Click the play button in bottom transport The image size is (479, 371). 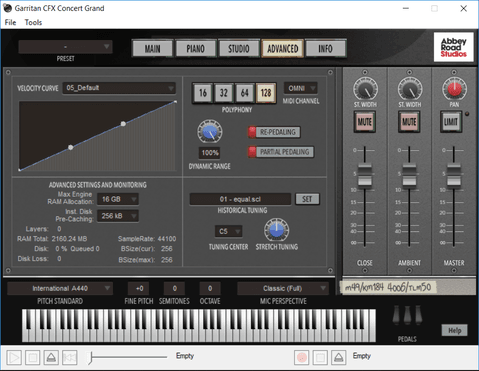click(x=14, y=358)
